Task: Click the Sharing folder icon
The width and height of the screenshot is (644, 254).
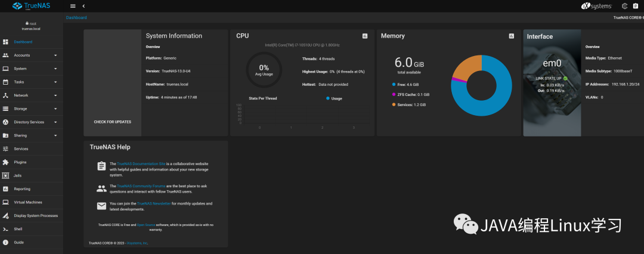Action: [x=6, y=135]
